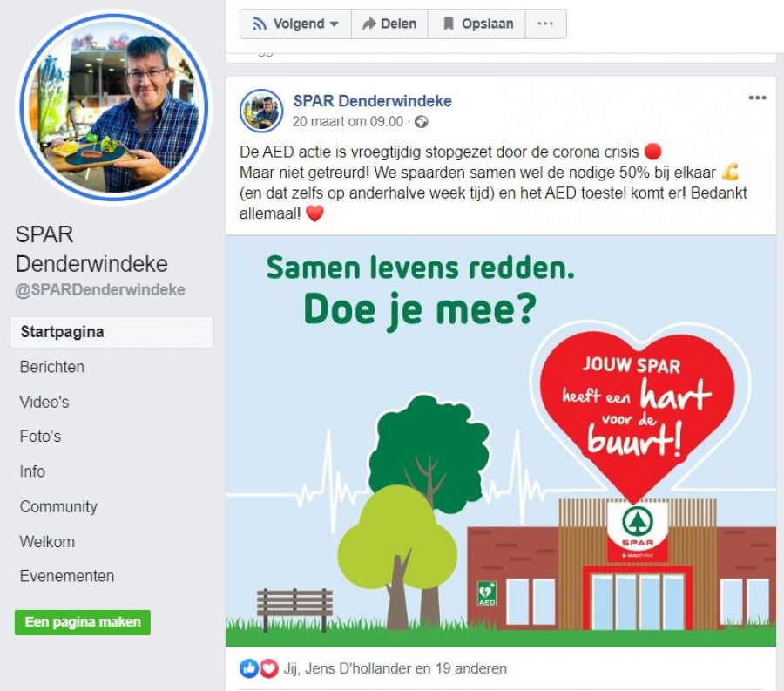Viewport: 784px width, 691px height.
Task: Select the Startpagina menu item
Action: 112,332
